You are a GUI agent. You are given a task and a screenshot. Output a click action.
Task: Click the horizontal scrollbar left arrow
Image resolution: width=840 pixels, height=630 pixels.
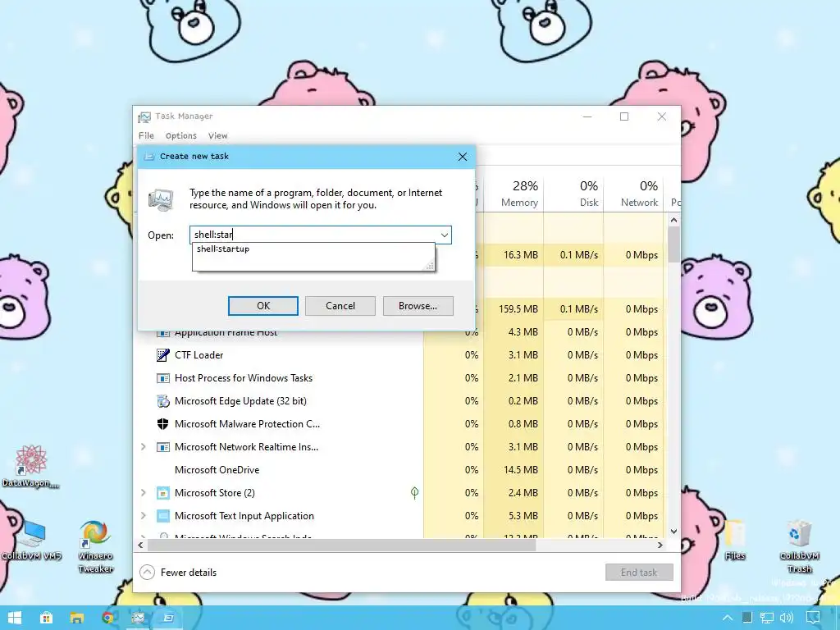pyautogui.click(x=140, y=545)
